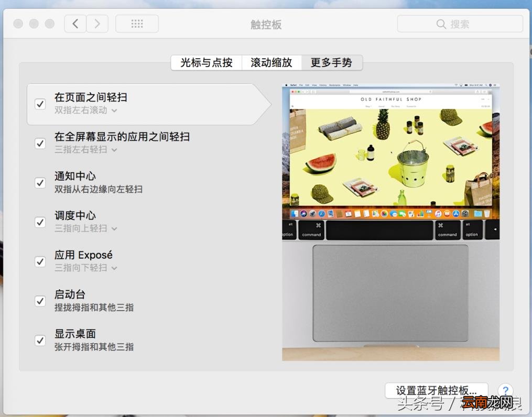Disable the 通知中心 gesture checkbox

tap(40, 183)
